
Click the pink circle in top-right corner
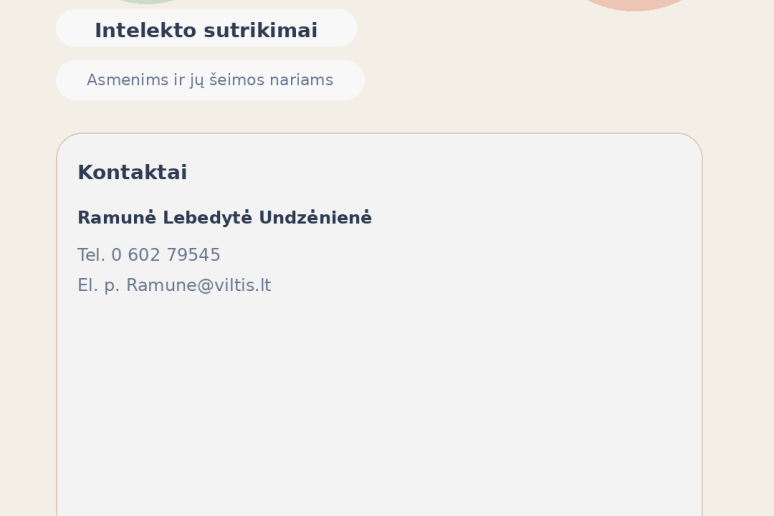click(634, 4)
